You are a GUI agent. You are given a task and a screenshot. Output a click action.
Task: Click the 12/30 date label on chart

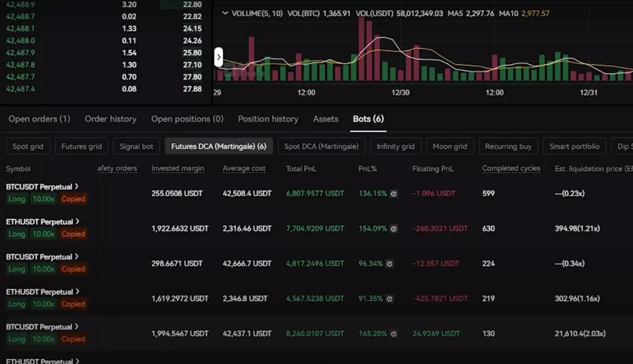tap(400, 92)
